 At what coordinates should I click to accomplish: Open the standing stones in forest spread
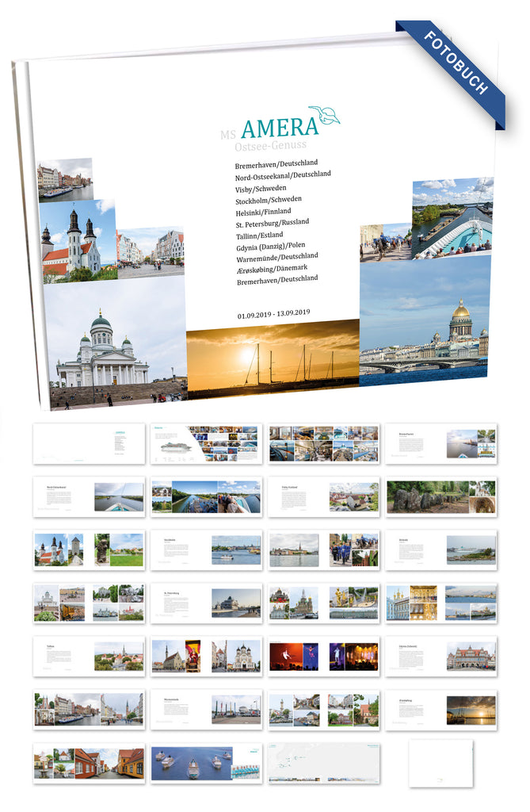click(441, 497)
